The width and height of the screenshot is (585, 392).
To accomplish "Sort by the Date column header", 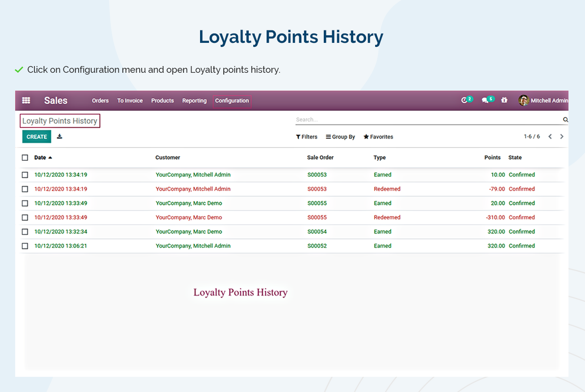I will click(43, 158).
